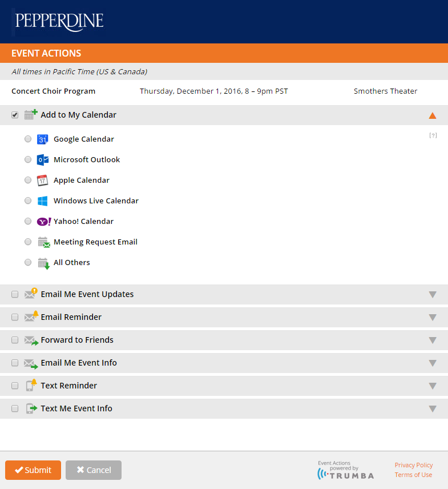Viewport: 448px width, 489px height.
Task: Expand the Email Me Event Info arrow
Action: 433,363
